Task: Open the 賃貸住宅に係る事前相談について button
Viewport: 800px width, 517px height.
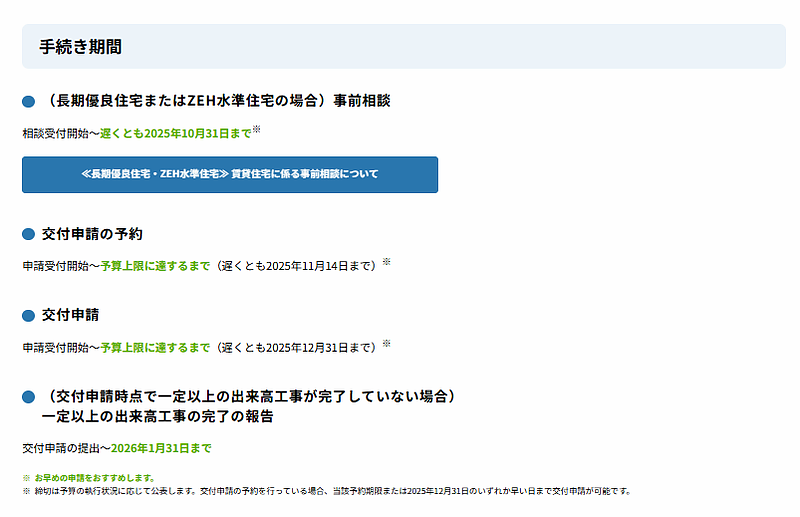Action: (230, 174)
